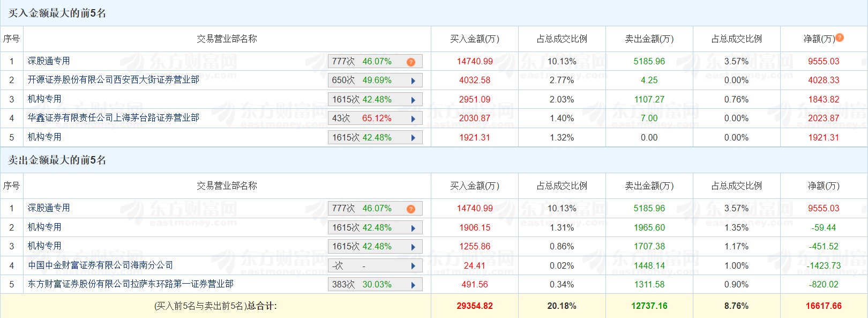Click 交易营业部名称 header in the sell table
The height and width of the screenshot is (318, 868).
227,186
